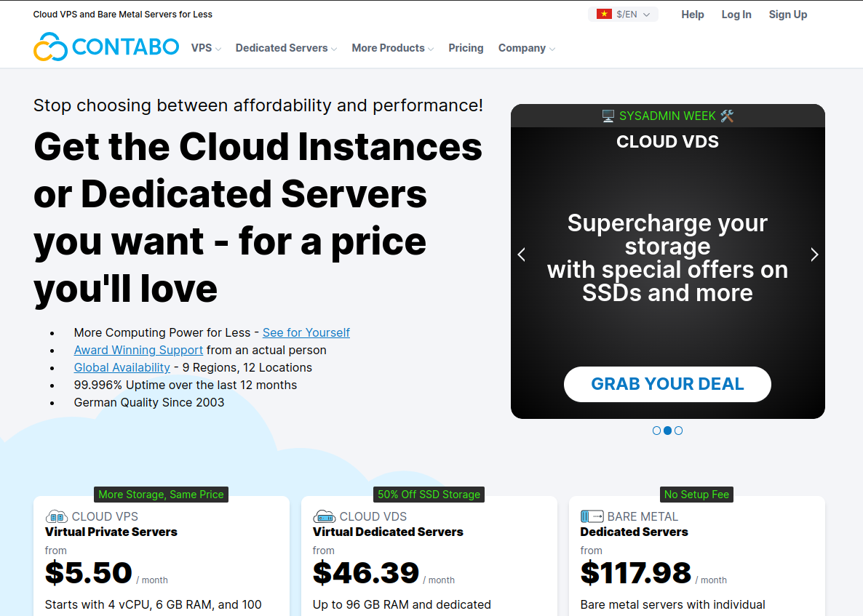
Task: Open the Global Availability link
Action: coord(122,368)
